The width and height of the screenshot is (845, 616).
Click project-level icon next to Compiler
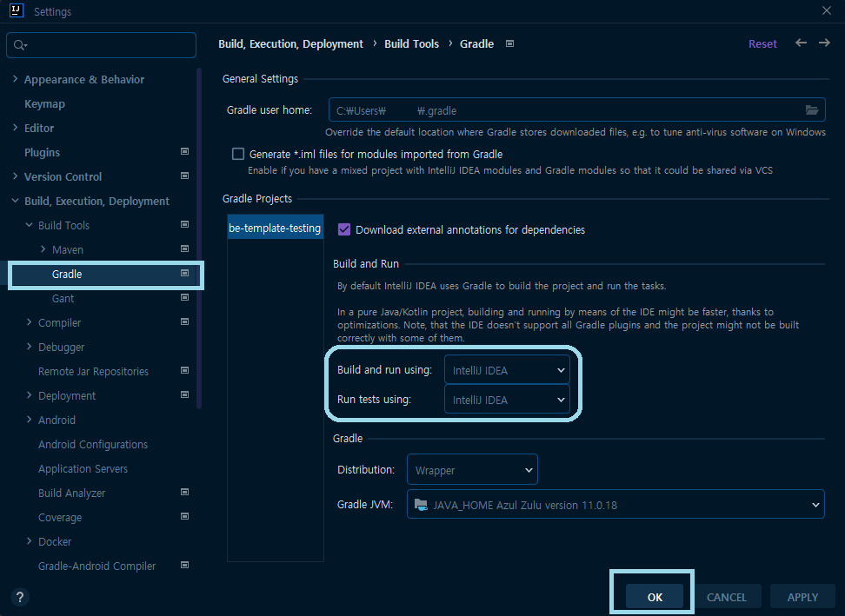(185, 321)
